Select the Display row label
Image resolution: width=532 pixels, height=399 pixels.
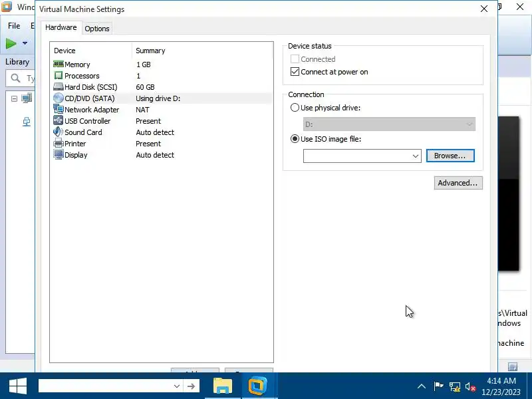point(76,155)
